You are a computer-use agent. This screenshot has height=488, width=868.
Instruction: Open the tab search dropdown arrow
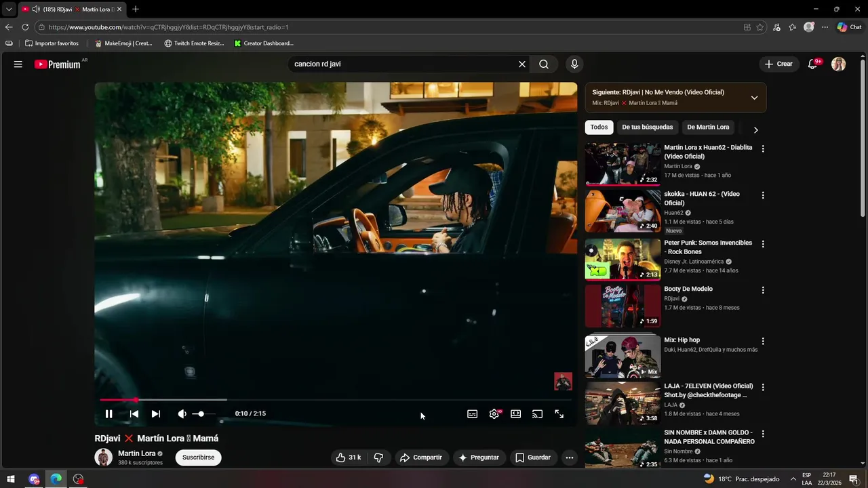9,9
